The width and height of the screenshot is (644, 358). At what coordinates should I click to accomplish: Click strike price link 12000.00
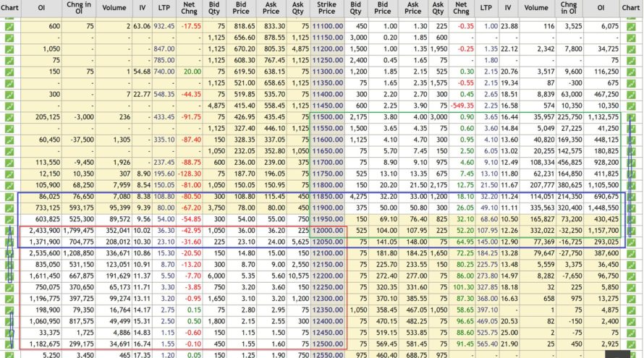(328, 231)
